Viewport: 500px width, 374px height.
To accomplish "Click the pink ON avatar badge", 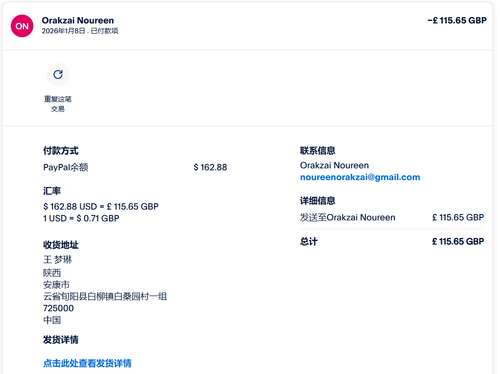I will point(22,26).
